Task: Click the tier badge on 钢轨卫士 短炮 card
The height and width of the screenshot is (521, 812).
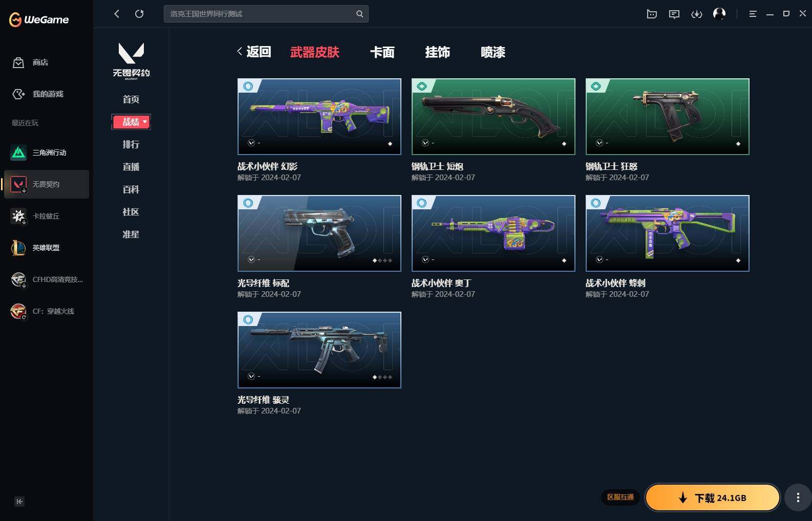Action: [x=422, y=86]
